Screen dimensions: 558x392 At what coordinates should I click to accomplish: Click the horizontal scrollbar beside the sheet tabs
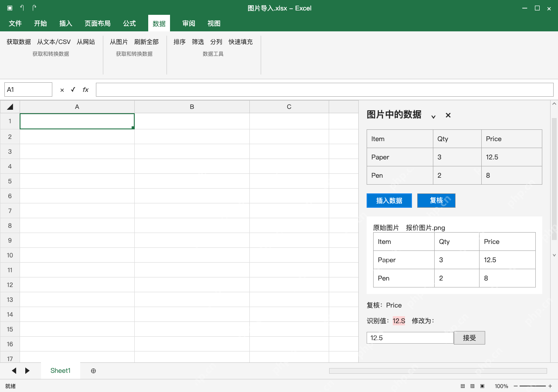coord(438,371)
